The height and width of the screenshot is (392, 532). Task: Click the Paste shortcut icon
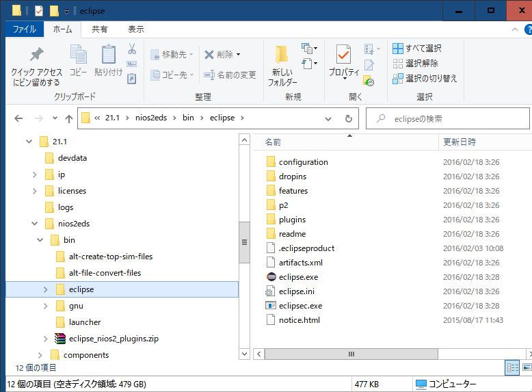click(x=132, y=79)
